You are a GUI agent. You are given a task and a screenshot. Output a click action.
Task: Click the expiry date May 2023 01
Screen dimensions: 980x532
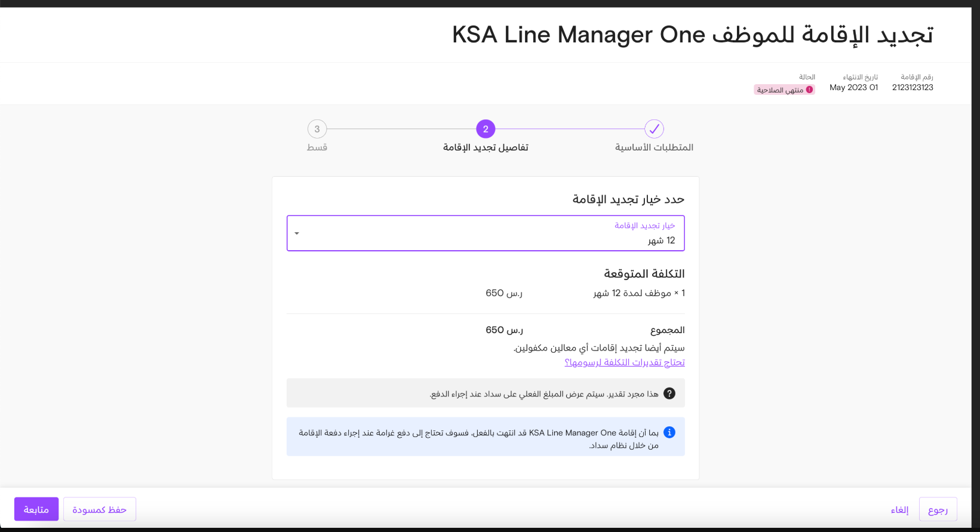pos(853,87)
